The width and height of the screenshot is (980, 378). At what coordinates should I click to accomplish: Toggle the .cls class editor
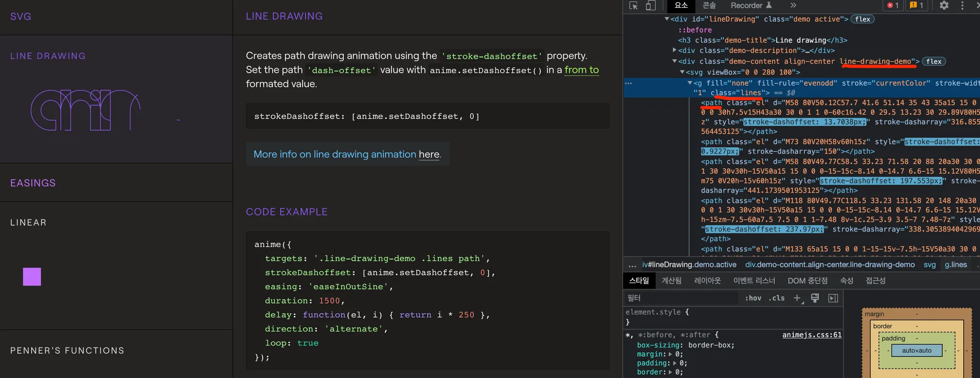[x=777, y=298]
